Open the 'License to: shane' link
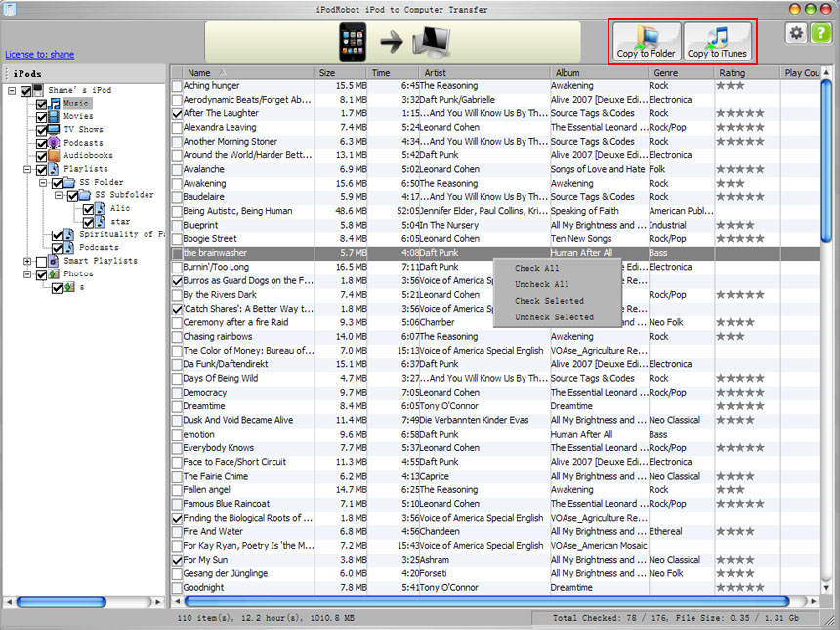The width and height of the screenshot is (840, 630). [40, 54]
